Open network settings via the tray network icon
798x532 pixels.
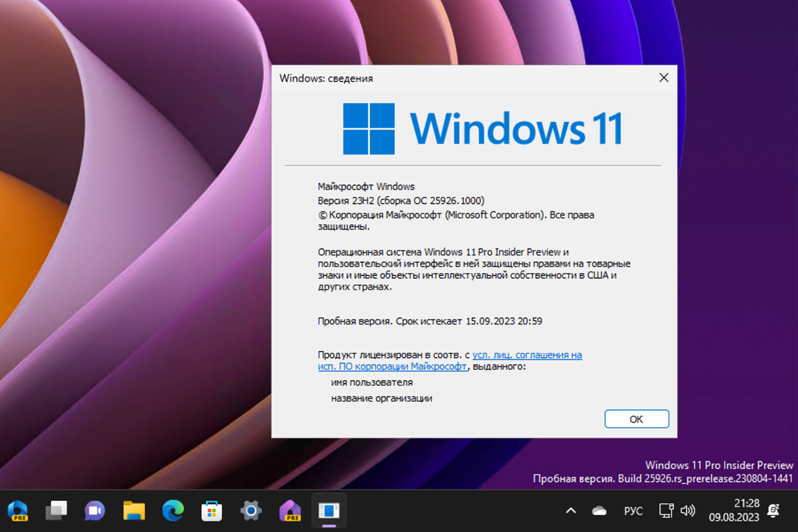[666, 510]
